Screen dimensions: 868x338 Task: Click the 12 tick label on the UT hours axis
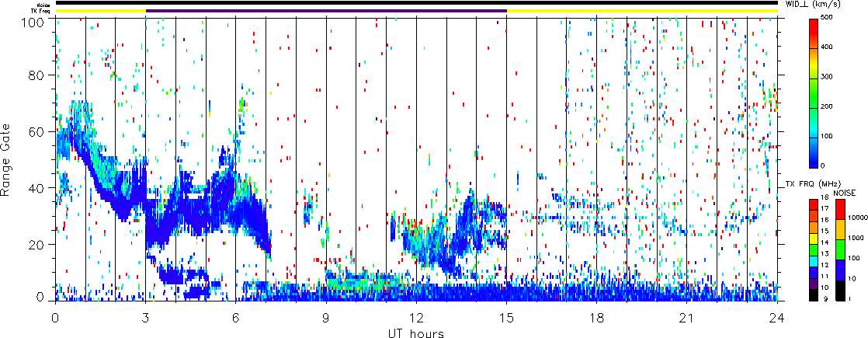[416, 319]
